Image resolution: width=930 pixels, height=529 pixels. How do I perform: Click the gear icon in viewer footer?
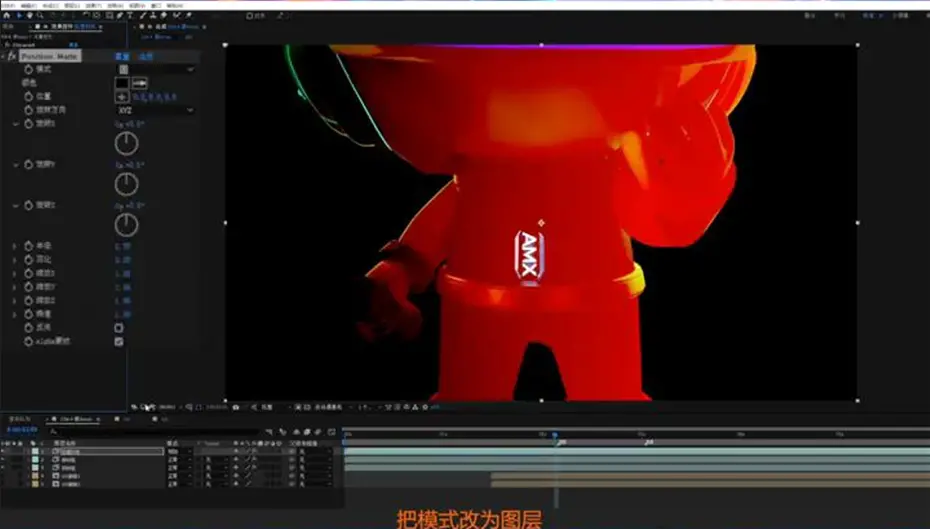425,407
